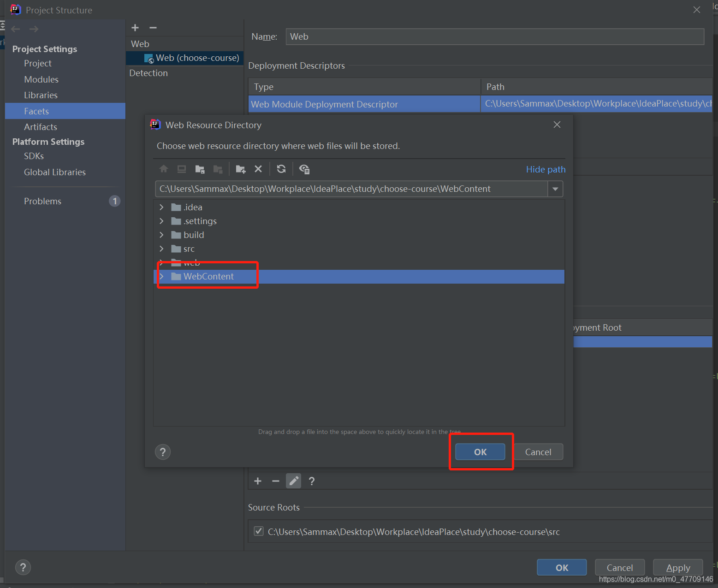Screen dimensions: 718x588
Task: Open Artifacts in Project Settings
Action: [x=41, y=127]
